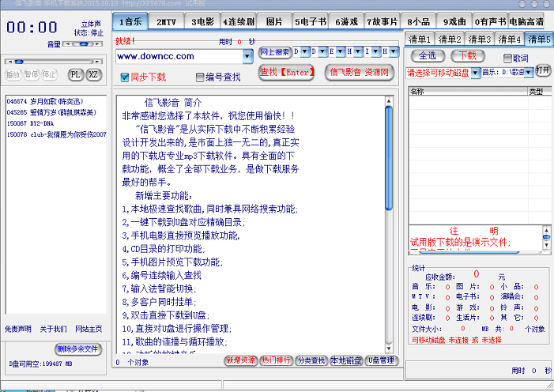Screen dimensions: 554x392
Task: Switch to 清单5 list tab
Action: click(x=539, y=40)
